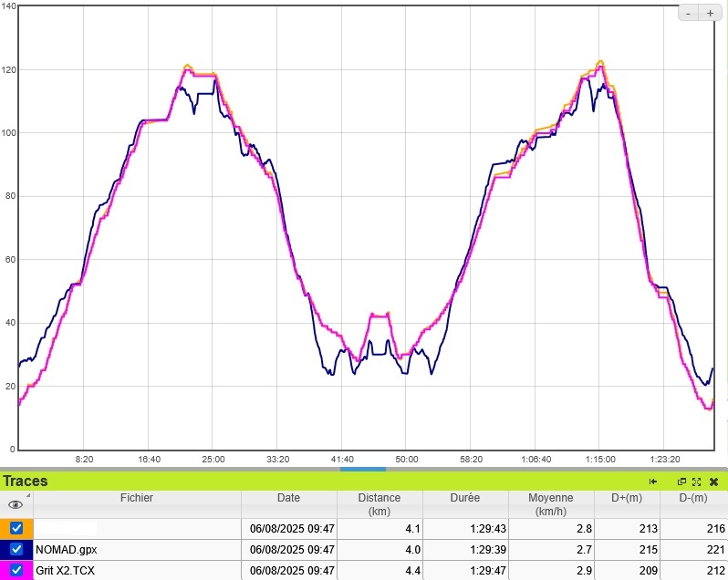The height and width of the screenshot is (580, 728).
Task: Close the Traces panel
Action: click(x=713, y=482)
